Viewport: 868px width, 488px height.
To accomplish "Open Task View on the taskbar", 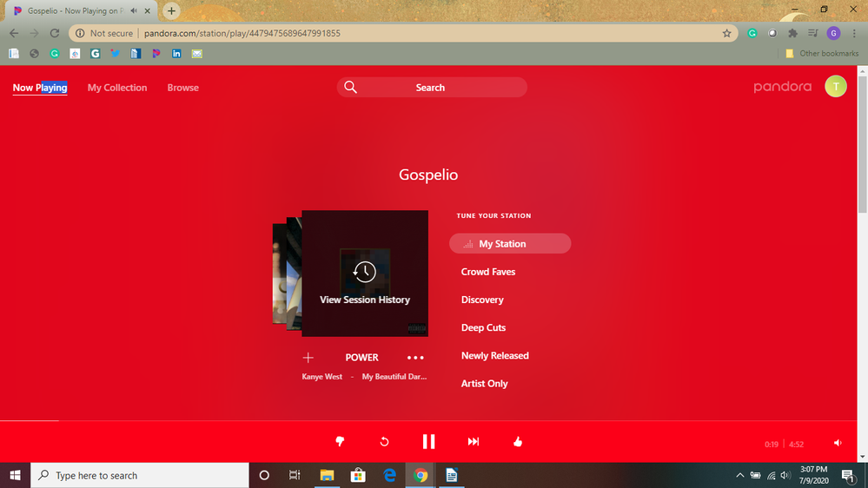I will [295, 475].
